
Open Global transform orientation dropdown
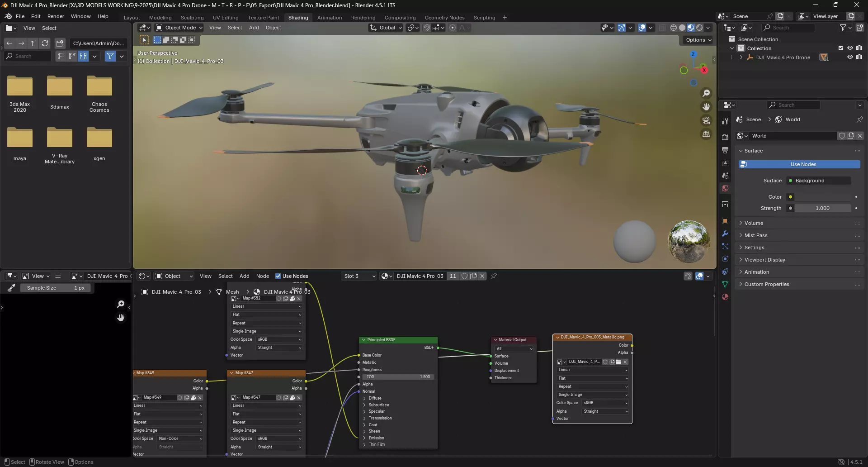click(386, 28)
